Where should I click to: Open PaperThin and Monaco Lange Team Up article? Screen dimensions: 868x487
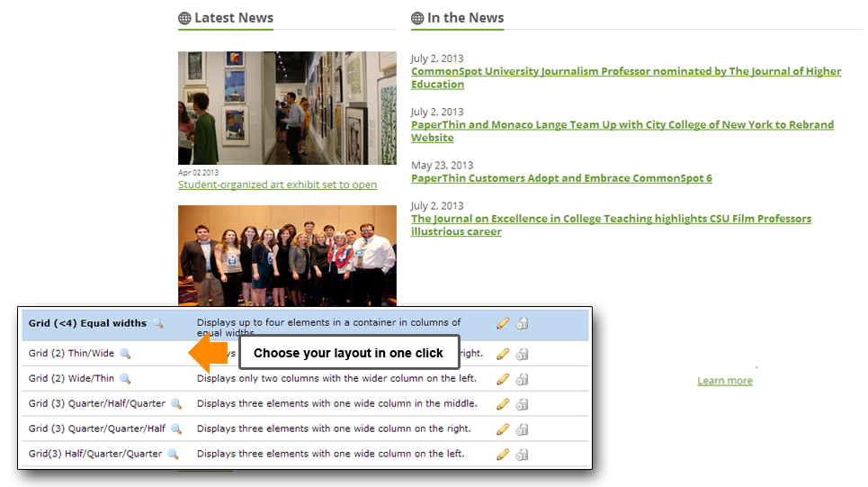tap(622, 131)
